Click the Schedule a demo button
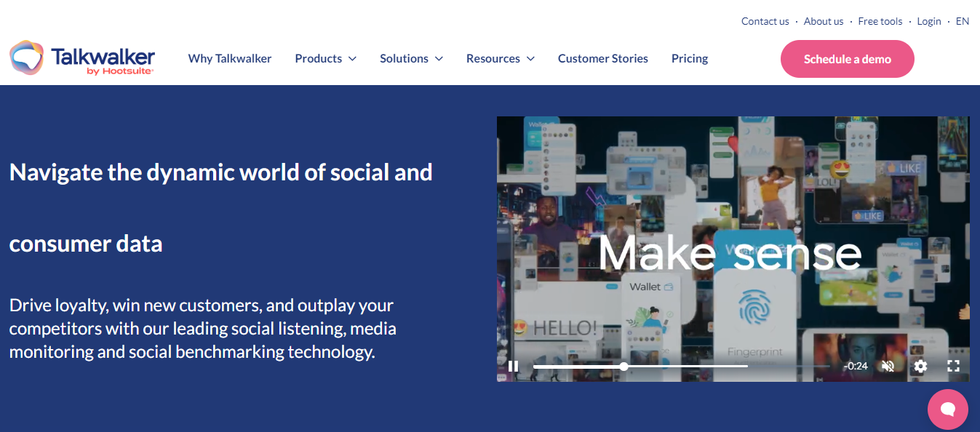Image resolution: width=980 pixels, height=432 pixels. pos(847,59)
